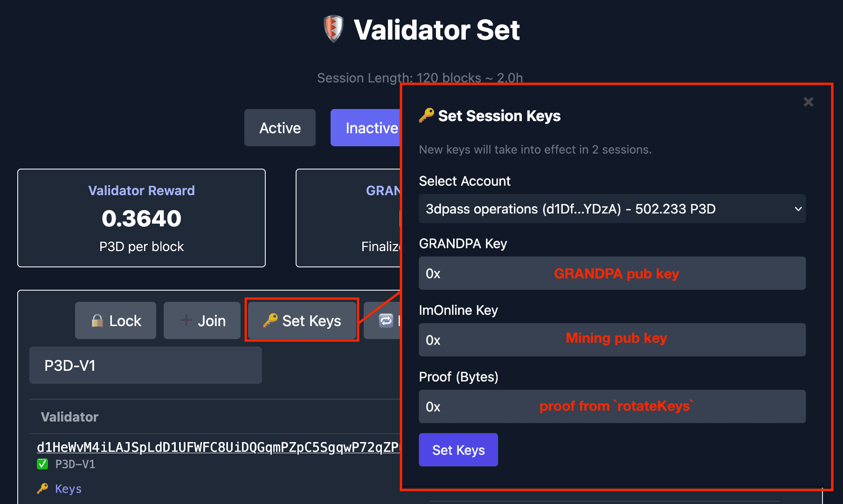
Task: Close the Set Session Keys dialog
Action: point(808,102)
